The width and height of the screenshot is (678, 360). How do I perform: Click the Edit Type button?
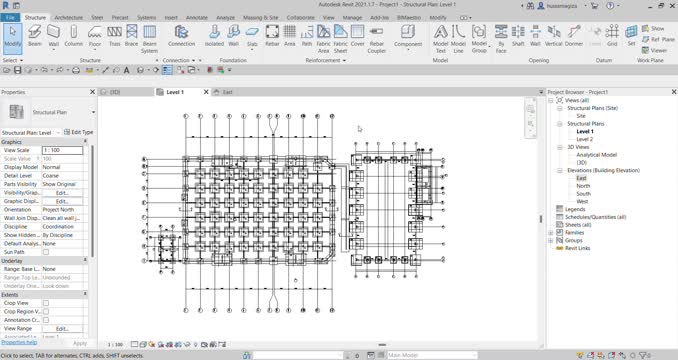click(x=79, y=132)
